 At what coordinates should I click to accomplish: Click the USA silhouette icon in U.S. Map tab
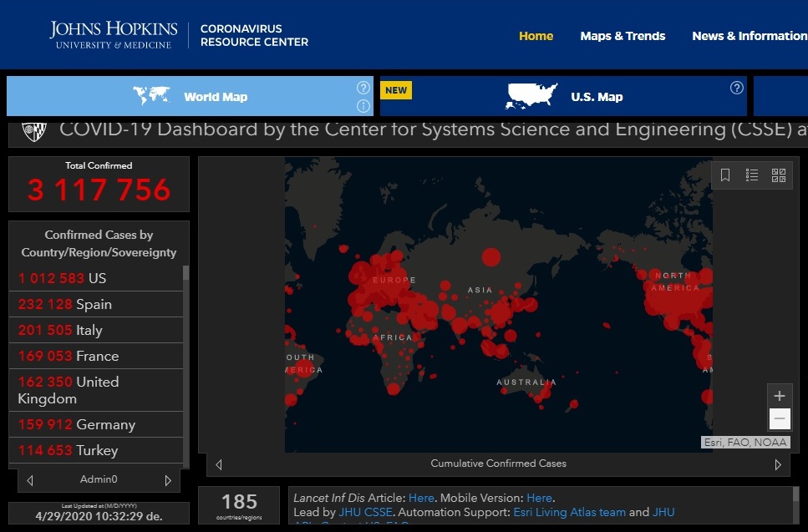pos(531,96)
